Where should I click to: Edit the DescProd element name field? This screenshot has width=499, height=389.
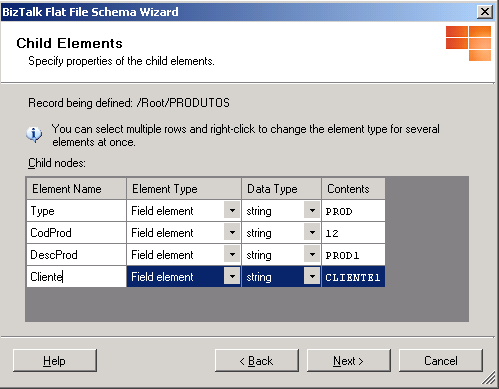click(76, 255)
